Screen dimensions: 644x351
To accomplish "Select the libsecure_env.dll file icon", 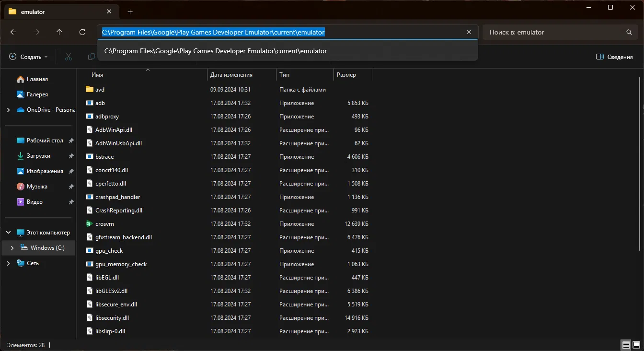I will click(x=89, y=304).
